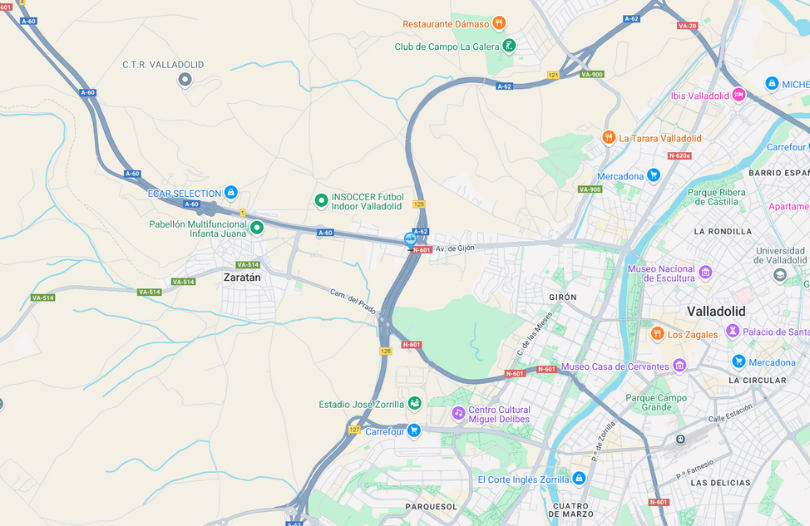Screen dimensions: 810x526
Task: Select the train station icon near Calle Estación
Action: pos(680,439)
